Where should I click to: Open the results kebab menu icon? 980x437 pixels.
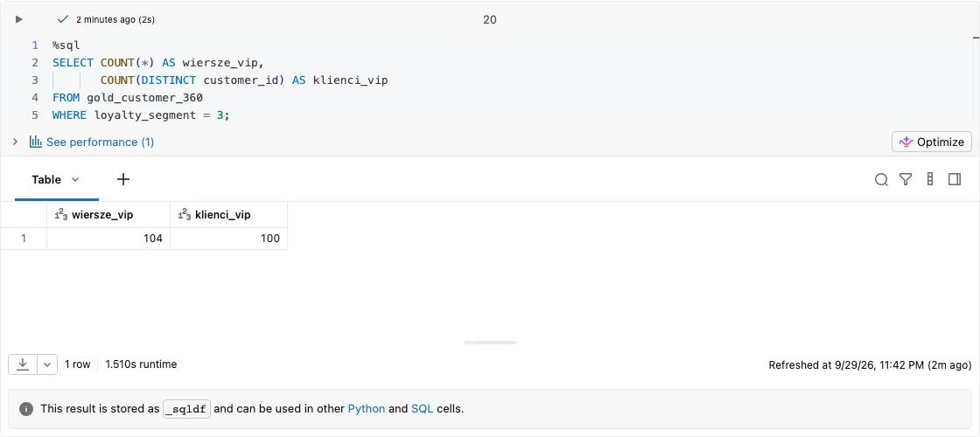pyautogui.click(x=930, y=179)
